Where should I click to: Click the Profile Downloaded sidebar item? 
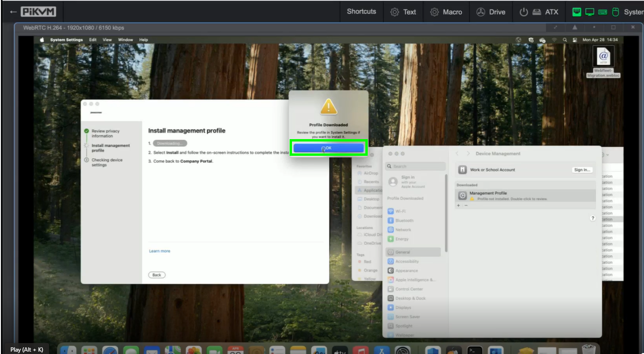click(405, 198)
